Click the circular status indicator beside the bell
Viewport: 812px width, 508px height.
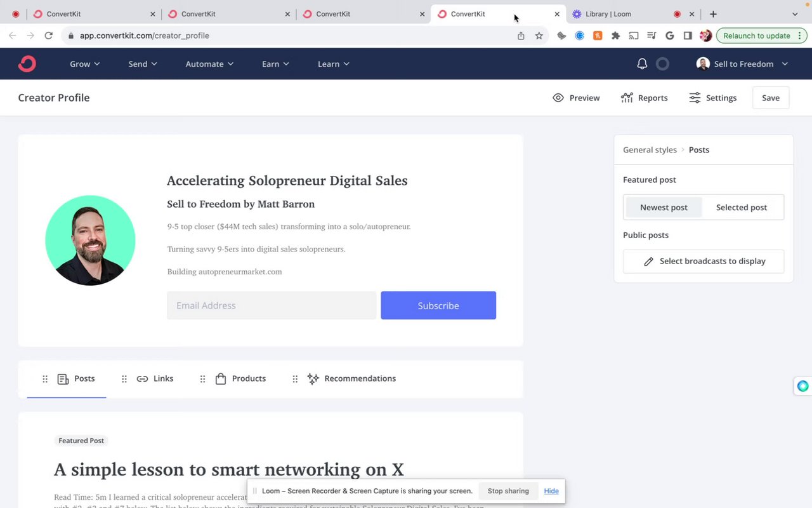tap(662, 63)
